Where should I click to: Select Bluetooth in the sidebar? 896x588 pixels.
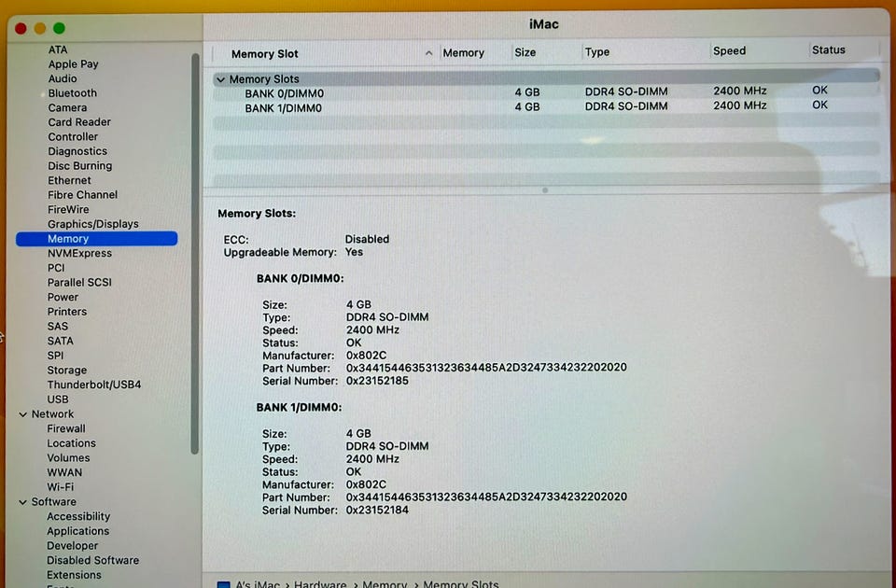click(x=73, y=93)
